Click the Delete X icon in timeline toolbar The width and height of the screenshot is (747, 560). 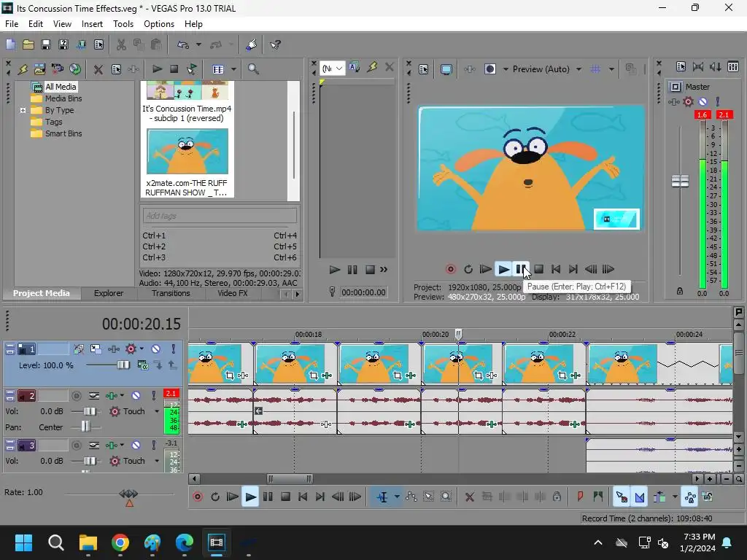[469, 497]
